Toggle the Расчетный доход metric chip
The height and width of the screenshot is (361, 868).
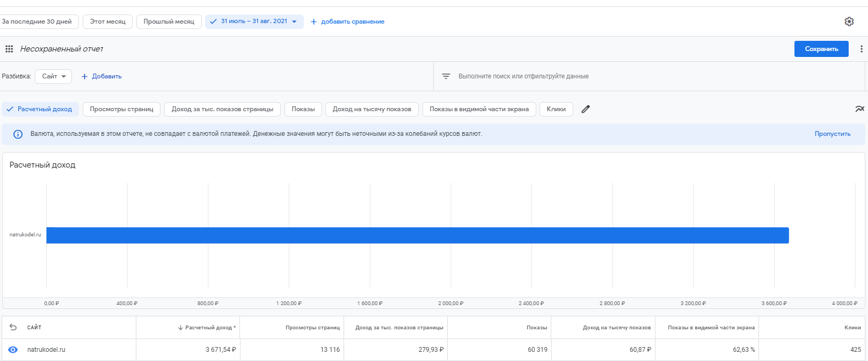[40, 109]
